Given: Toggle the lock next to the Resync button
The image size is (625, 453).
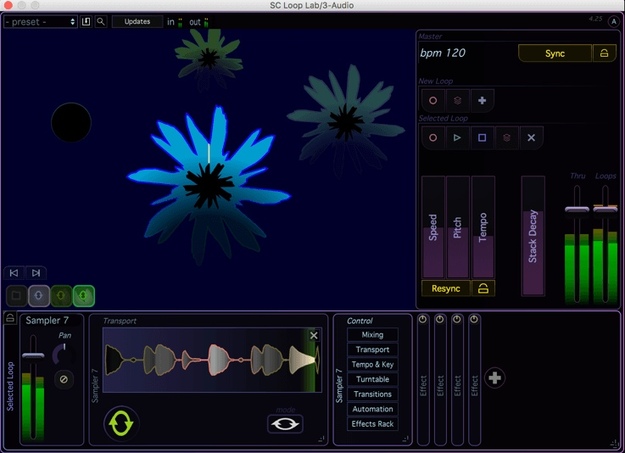Looking at the screenshot, I should [x=483, y=288].
